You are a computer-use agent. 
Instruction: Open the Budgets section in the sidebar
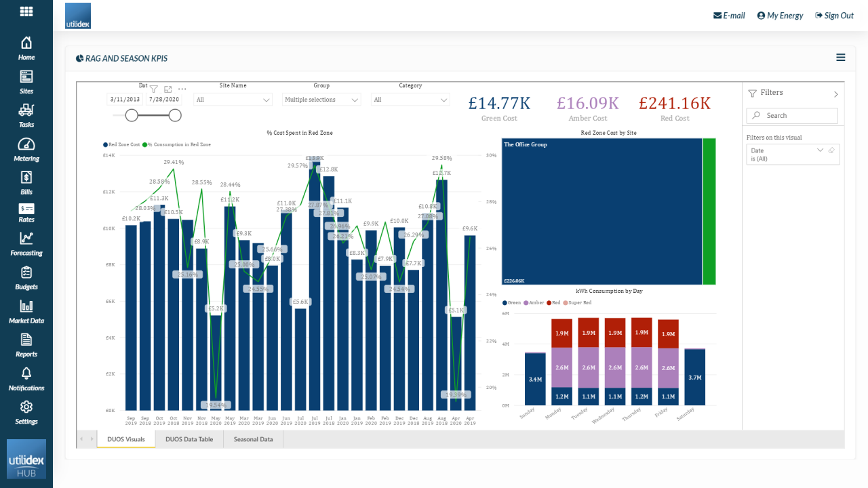pos(26,278)
